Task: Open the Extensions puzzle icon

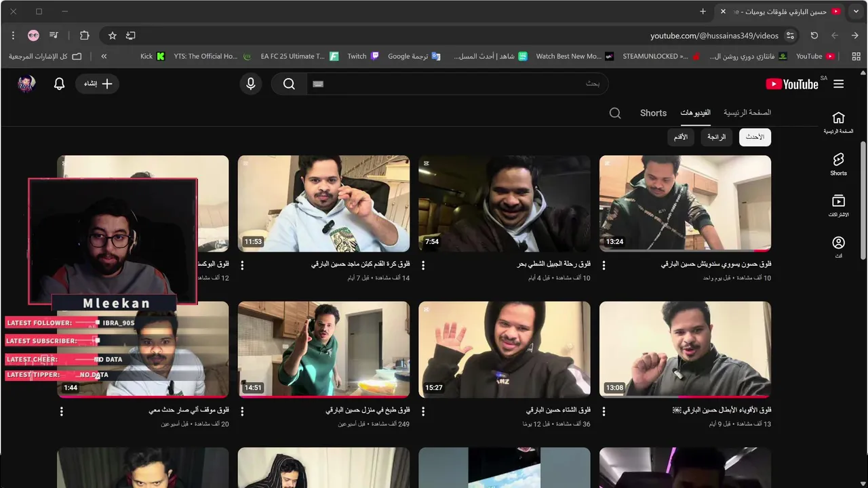Action: pyautogui.click(x=84, y=35)
